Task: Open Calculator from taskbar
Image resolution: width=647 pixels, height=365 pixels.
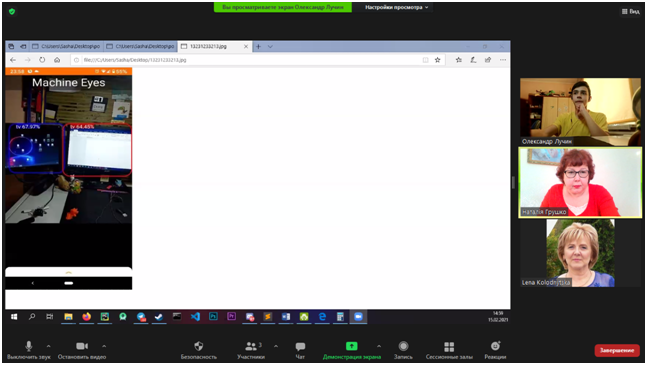Action: 340,316
